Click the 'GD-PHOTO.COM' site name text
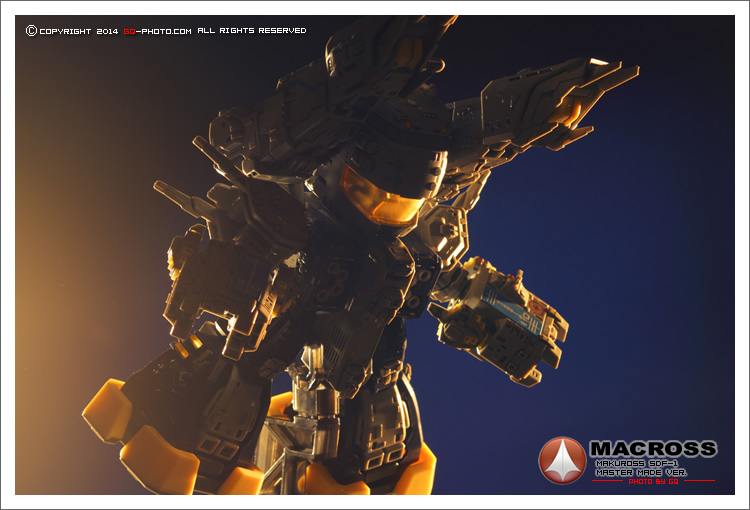The image size is (750, 510). pyautogui.click(x=157, y=32)
